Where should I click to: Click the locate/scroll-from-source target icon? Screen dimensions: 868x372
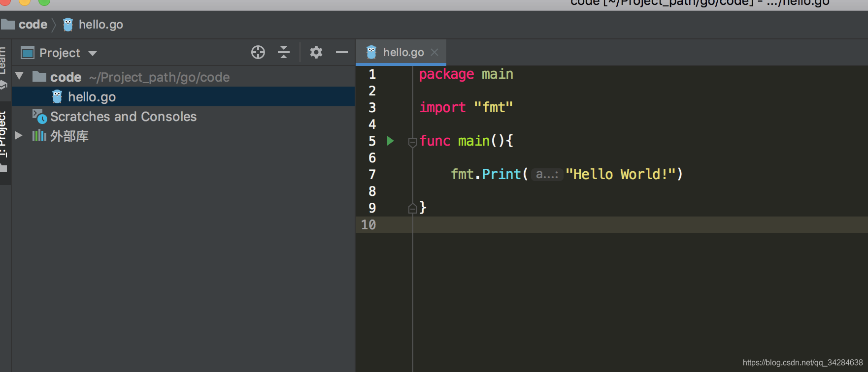(258, 52)
